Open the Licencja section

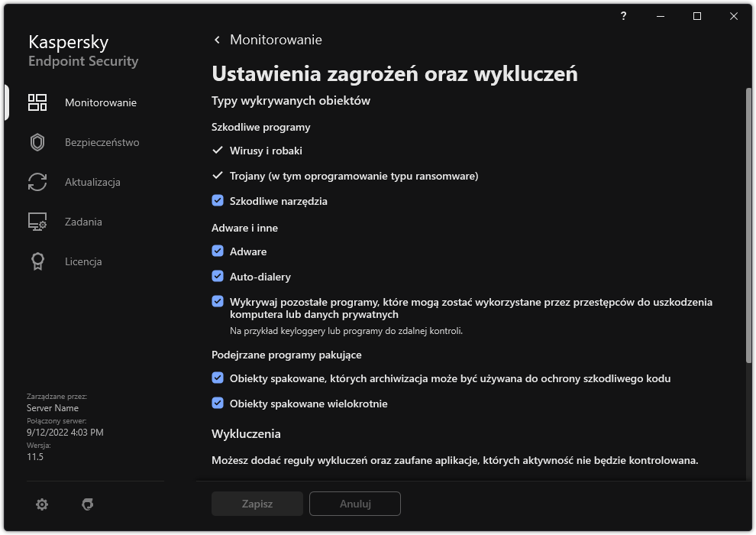pyautogui.click(x=82, y=261)
